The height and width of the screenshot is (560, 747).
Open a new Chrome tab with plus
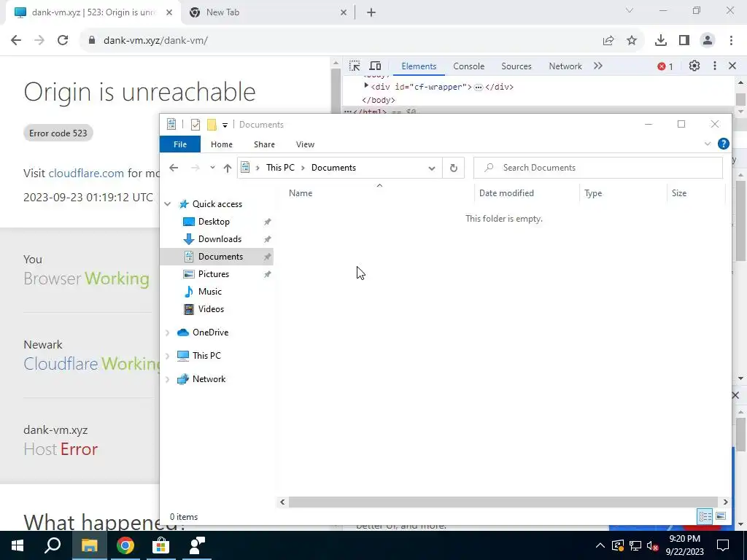[371, 12]
